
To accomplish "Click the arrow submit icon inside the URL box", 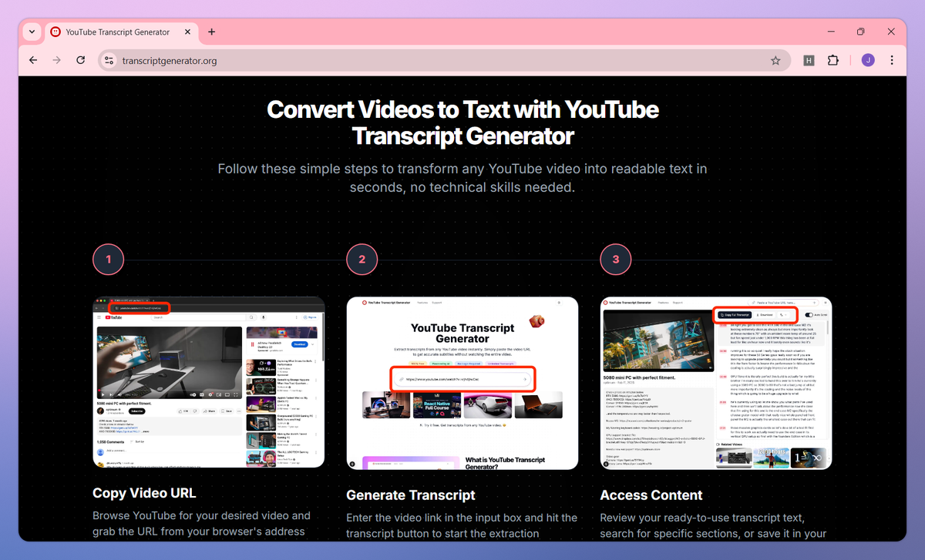I will click(x=524, y=380).
